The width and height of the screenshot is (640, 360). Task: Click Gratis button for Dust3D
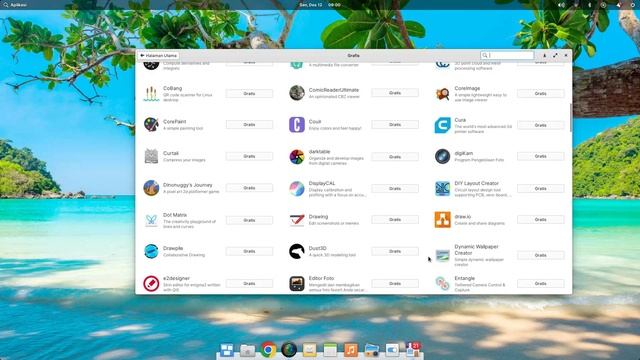[395, 251]
